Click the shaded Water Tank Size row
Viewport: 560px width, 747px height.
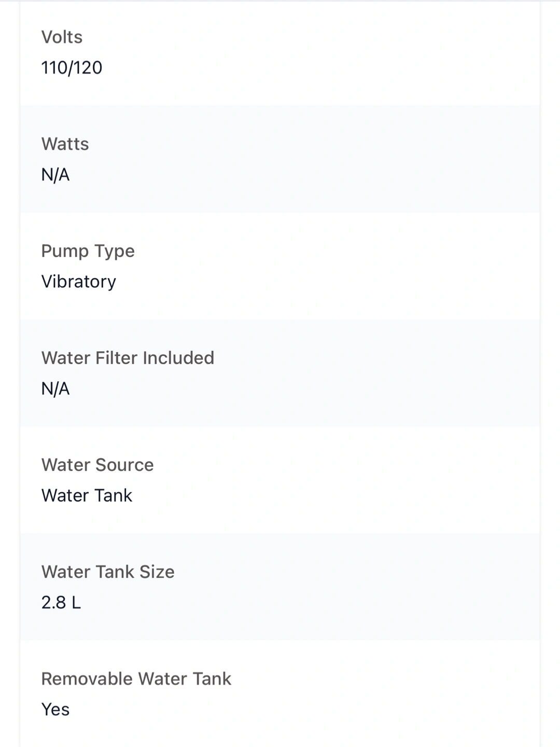[280, 586]
